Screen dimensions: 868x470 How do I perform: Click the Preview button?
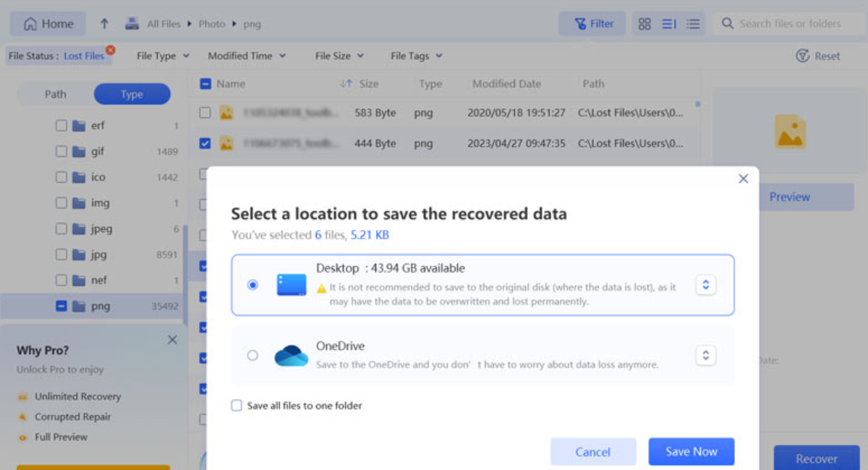[x=790, y=197]
